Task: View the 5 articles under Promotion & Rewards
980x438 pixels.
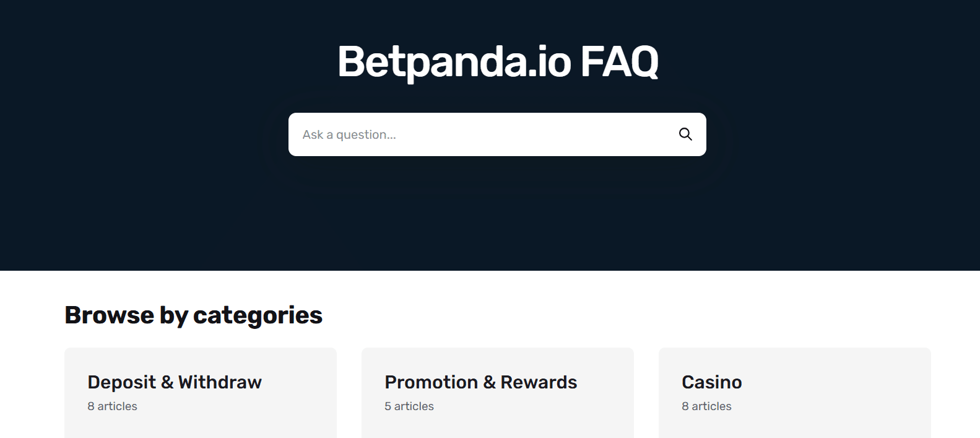Action: [409, 406]
